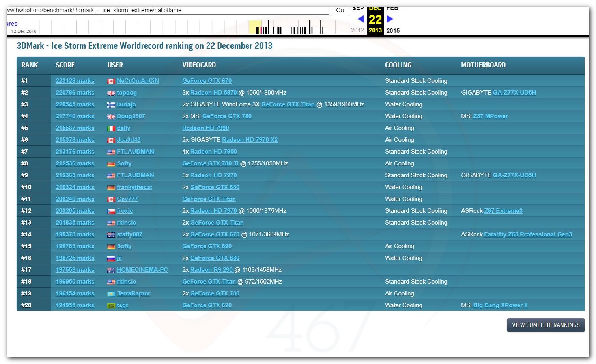This screenshot has height=364, width=596.
Task: Select the VIDEOCARD column header
Action: pyautogui.click(x=199, y=65)
